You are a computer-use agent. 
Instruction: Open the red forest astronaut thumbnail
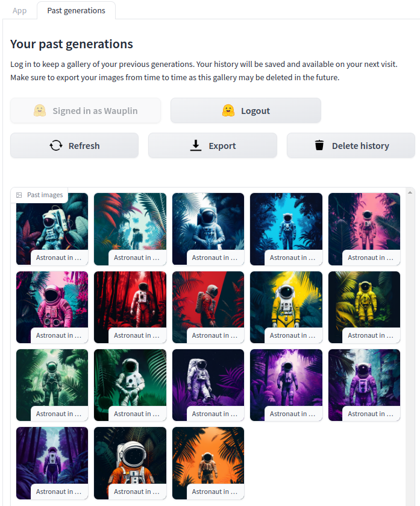point(130,307)
